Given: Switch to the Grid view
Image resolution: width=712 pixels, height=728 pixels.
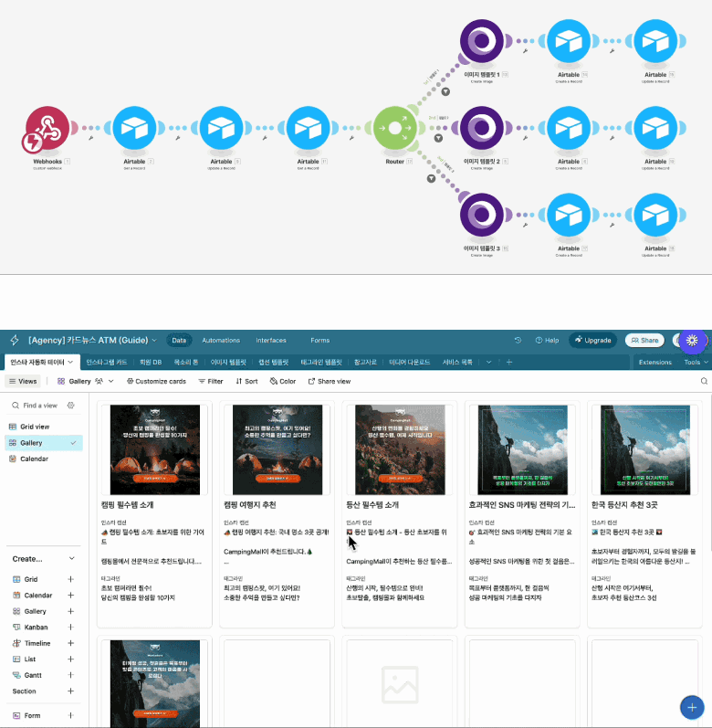Looking at the screenshot, I should coord(35,427).
